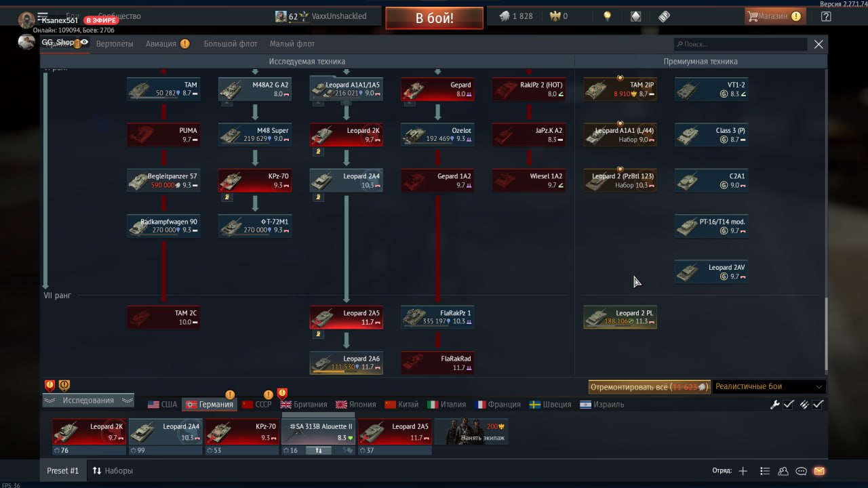Select the Швеция nation tab

coord(550,405)
